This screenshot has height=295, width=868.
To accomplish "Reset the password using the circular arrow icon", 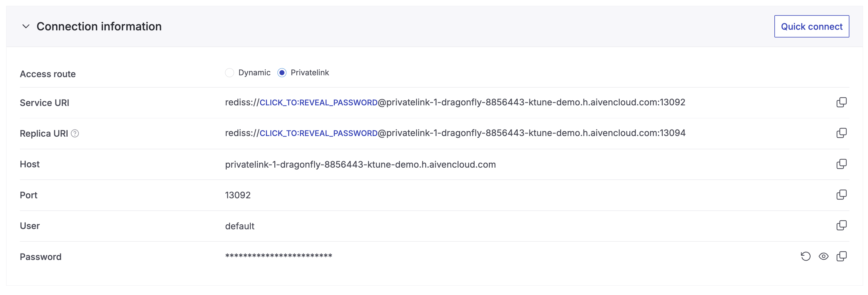I will (x=806, y=256).
